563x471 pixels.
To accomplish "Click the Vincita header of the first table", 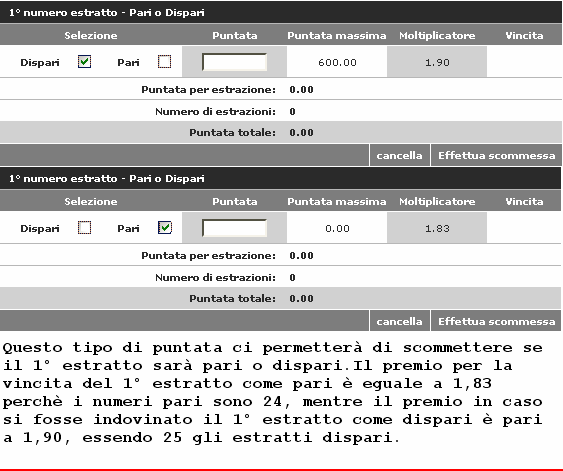I will point(524,36).
